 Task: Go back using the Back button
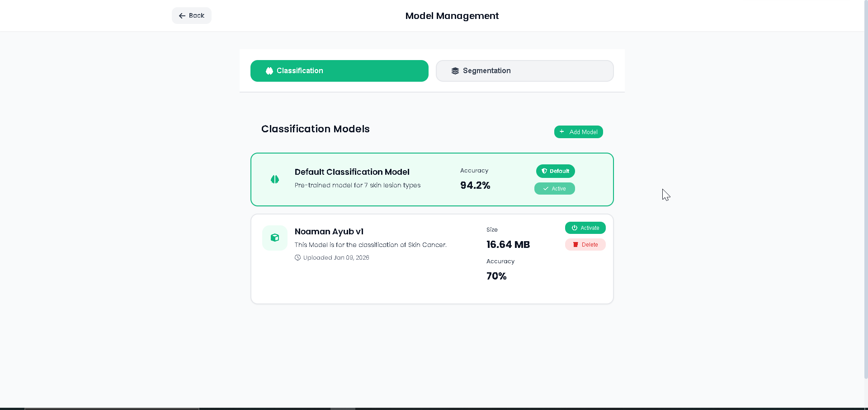point(192,16)
